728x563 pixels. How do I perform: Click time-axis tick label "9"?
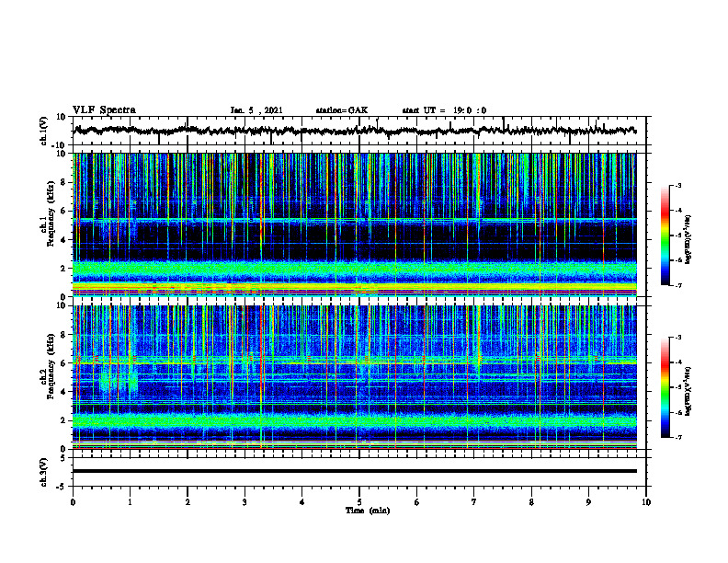pyautogui.click(x=588, y=502)
